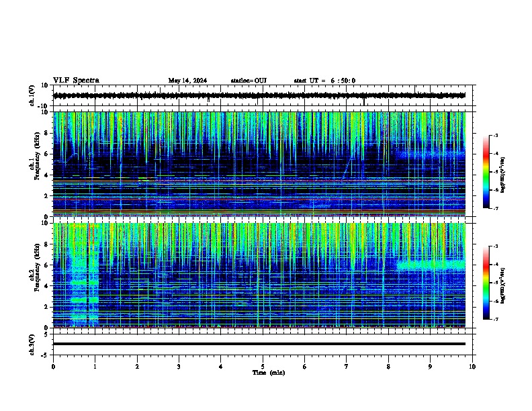This screenshot has height=411, width=532.
Task: Click the "2" kHz tick of ch.2 spectrogram
Action: tap(46, 307)
